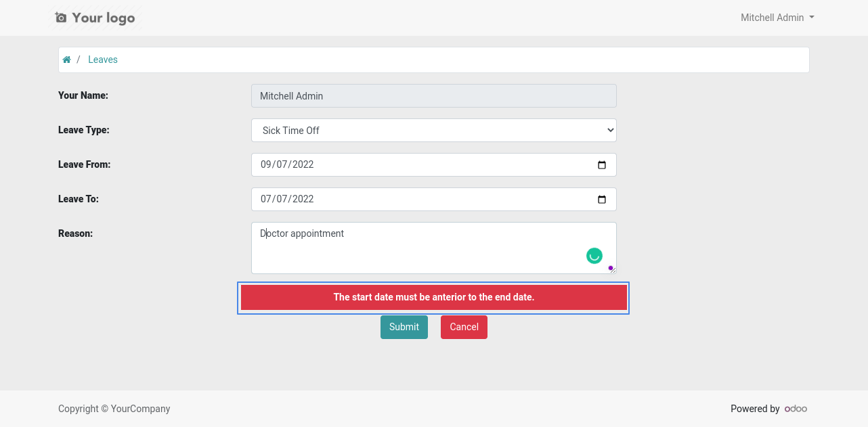This screenshot has width=868, height=427.
Task: Open calendar picker for Leave To
Action: coord(602,199)
